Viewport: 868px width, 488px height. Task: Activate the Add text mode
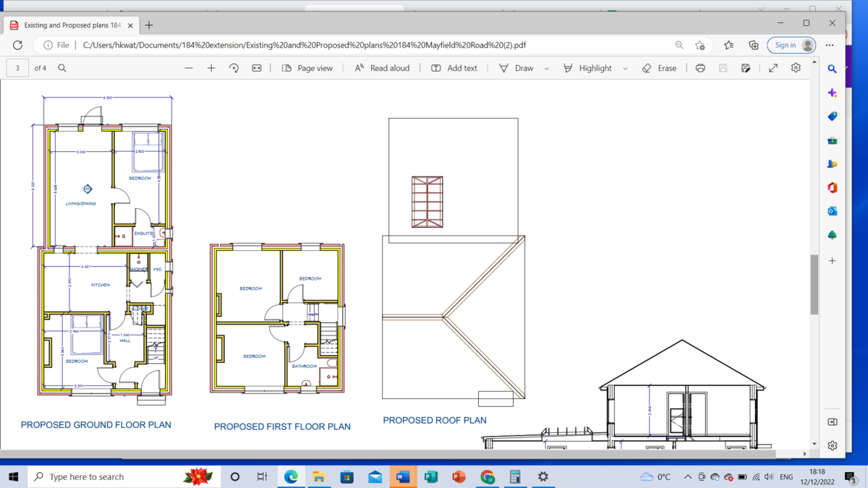coord(454,67)
